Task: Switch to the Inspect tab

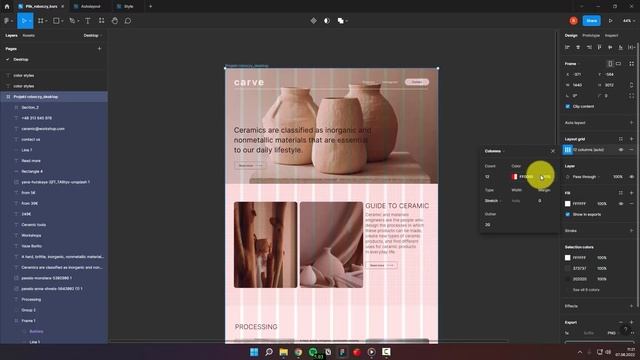Action: 611,36
